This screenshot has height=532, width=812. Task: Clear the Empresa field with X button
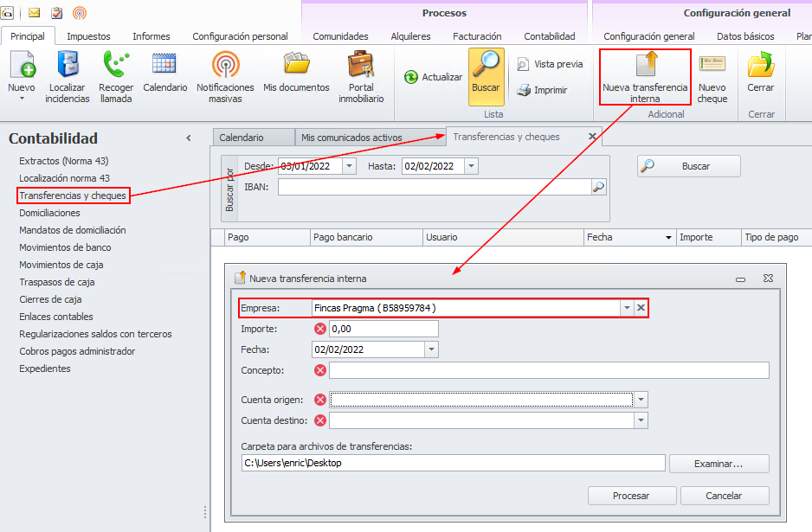(x=641, y=308)
